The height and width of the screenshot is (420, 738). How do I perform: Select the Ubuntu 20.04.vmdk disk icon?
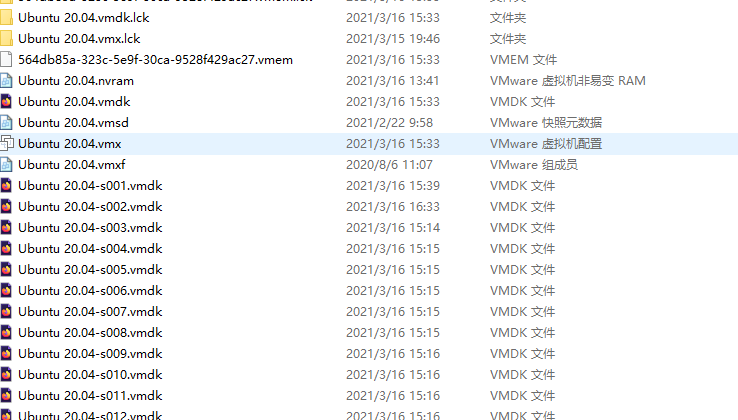pos(6,102)
